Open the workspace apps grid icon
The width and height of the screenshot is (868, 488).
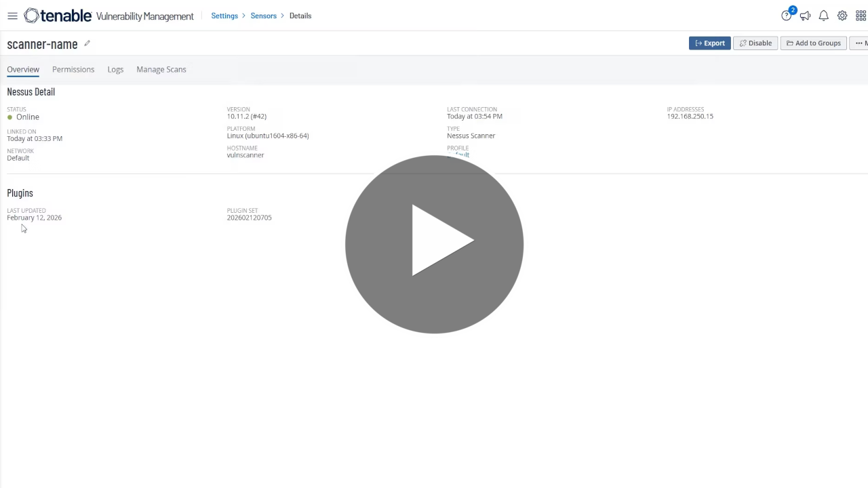[x=861, y=16]
